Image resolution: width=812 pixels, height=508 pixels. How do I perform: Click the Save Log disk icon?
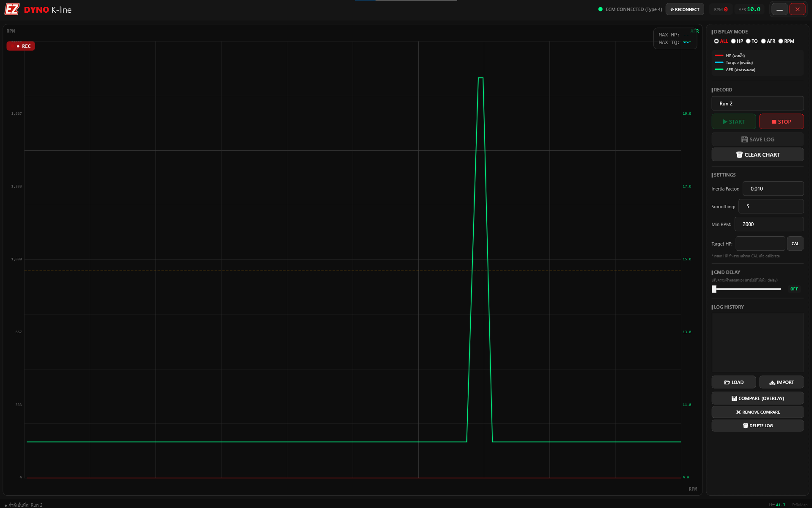[744, 139]
